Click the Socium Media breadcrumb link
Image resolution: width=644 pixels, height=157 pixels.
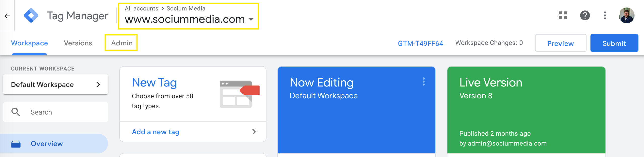[186, 8]
